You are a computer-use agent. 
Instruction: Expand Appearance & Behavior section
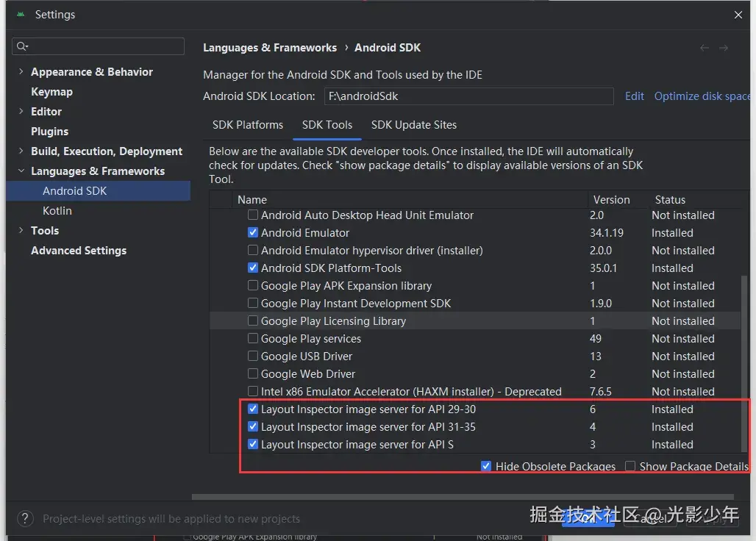tap(21, 71)
